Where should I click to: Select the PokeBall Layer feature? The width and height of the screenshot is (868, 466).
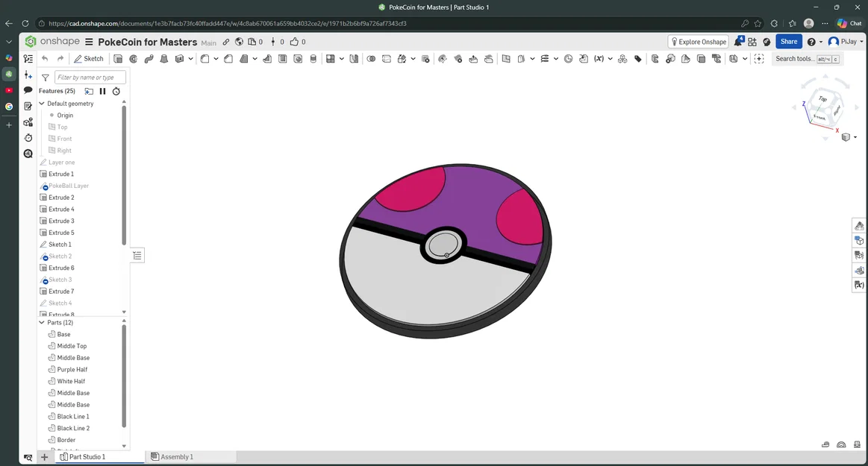coord(69,186)
